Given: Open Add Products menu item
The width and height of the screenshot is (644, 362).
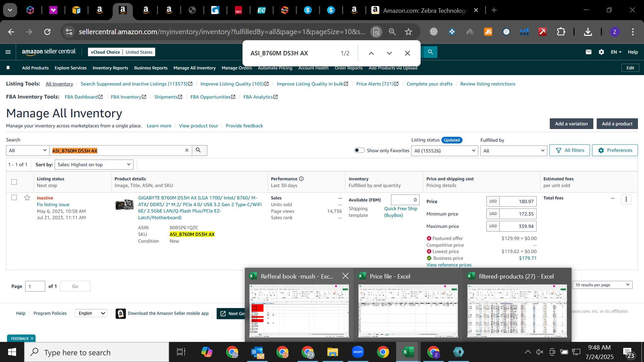Looking at the screenshot, I should coord(35,68).
